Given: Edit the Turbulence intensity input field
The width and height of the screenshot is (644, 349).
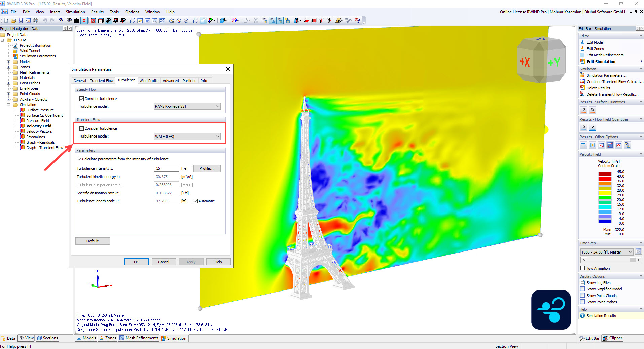Looking at the screenshot, I should point(167,168).
